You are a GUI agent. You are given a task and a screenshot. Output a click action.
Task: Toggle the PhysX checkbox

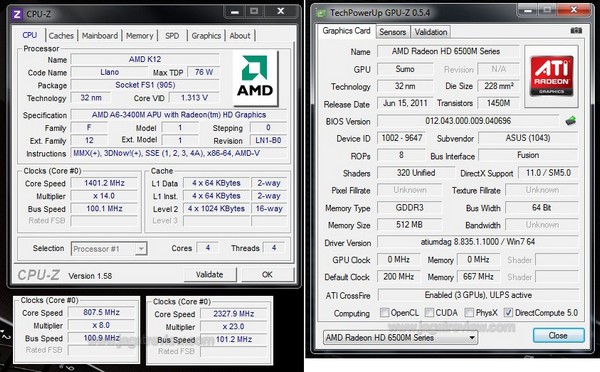469,312
